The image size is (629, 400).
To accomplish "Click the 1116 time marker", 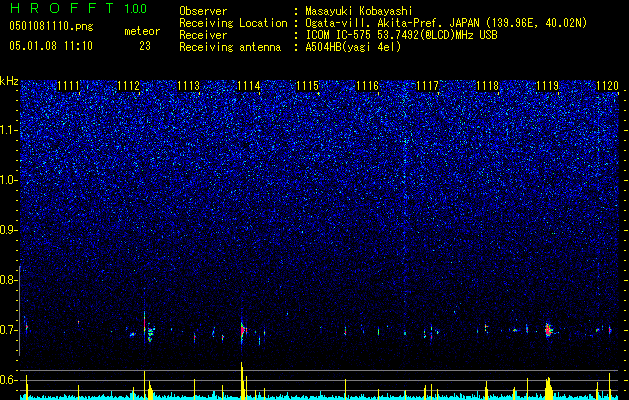I will tap(367, 86).
